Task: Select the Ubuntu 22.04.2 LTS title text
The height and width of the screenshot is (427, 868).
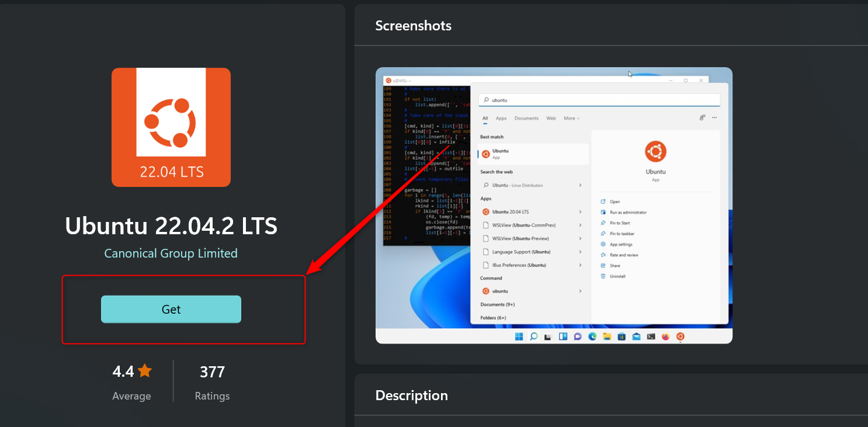Action: pos(171,226)
